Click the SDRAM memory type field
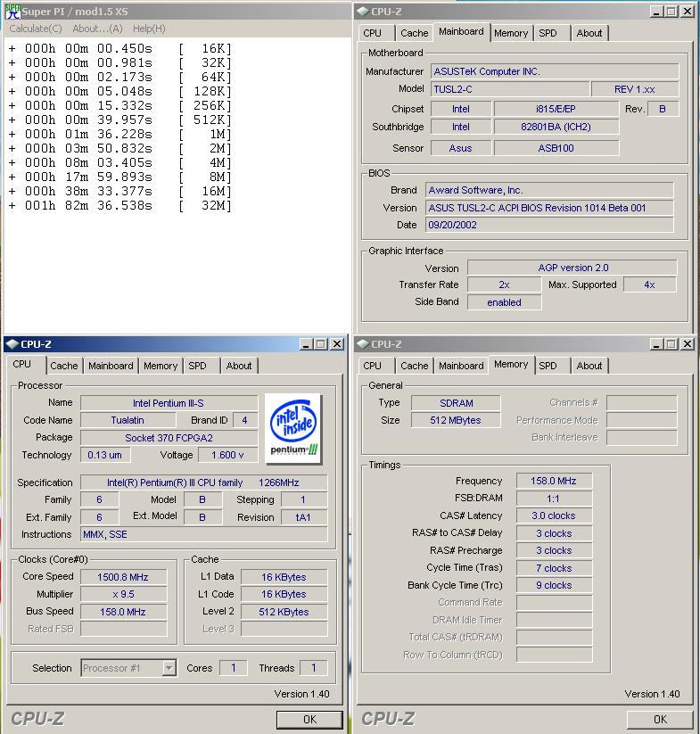 pyautogui.click(x=456, y=403)
